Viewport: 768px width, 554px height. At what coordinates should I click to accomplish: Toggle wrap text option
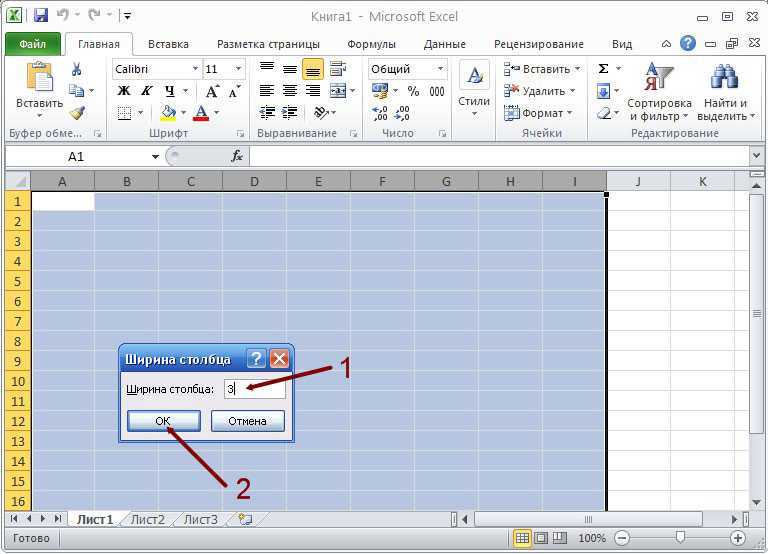tap(338, 68)
